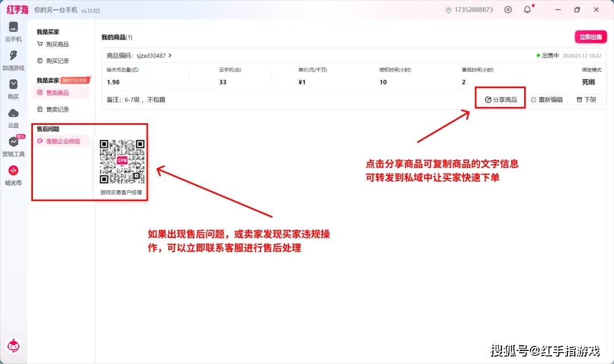
Task: Close the 红手指 window
Action: pos(596,10)
